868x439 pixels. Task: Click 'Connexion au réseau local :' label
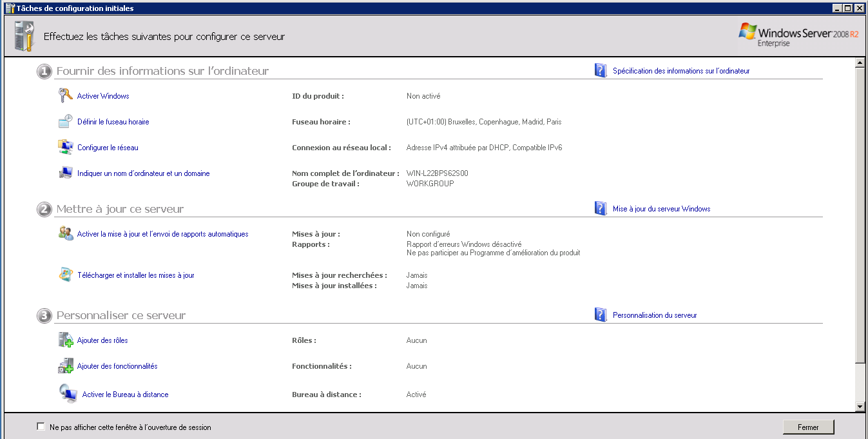click(342, 148)
